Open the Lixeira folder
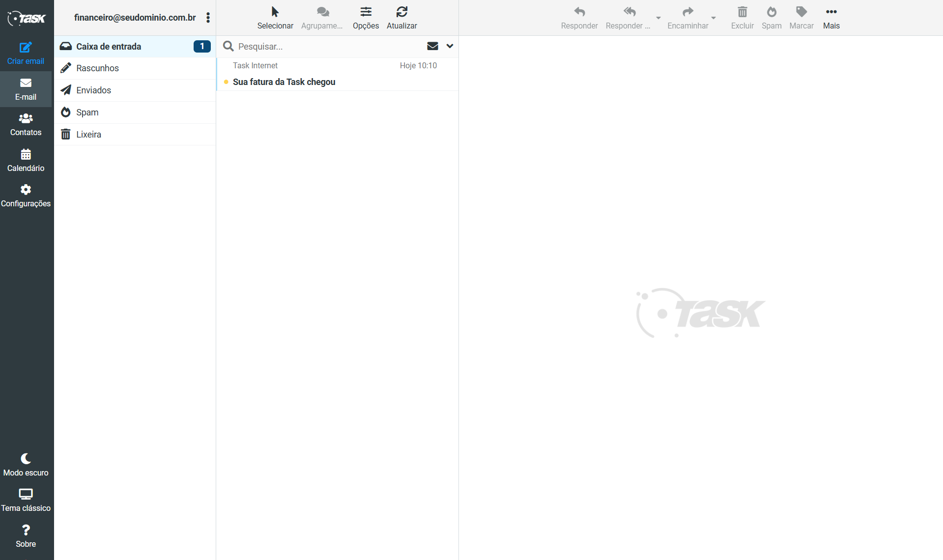This screenshot has height=560, width=943. coord(88,135)
